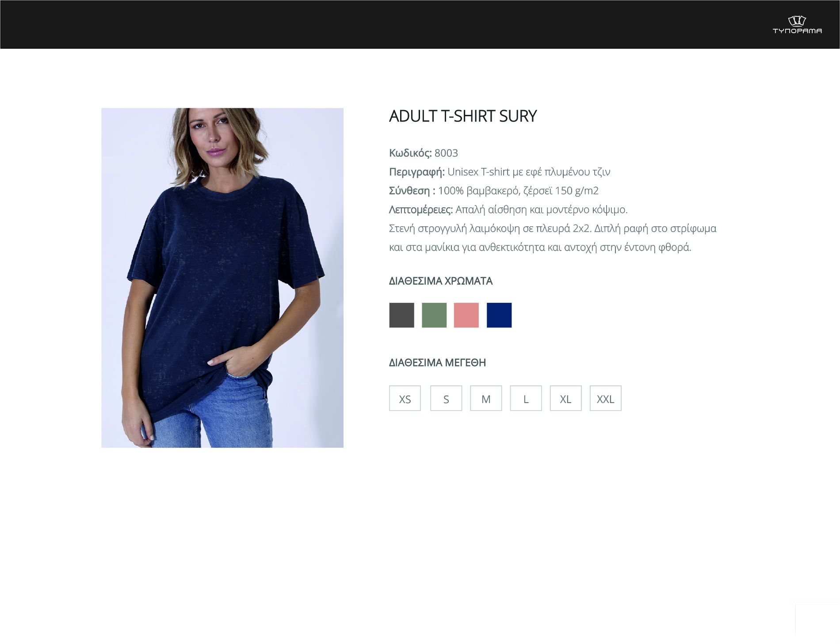Image resolution: width=840 pixels, height=644 pixels.
Task: Select size XS
Action: click(405, 398)
